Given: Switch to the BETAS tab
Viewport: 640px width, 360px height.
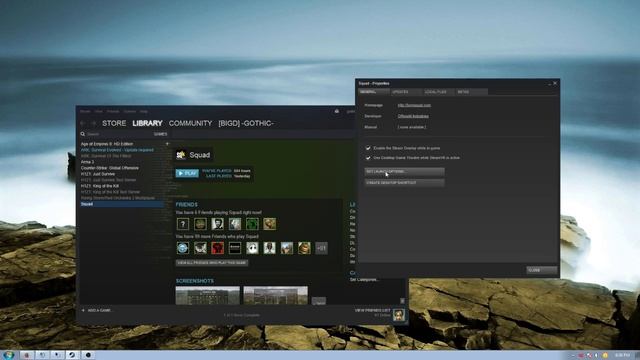Looking at the screenshot, I should tap(471, 92).
